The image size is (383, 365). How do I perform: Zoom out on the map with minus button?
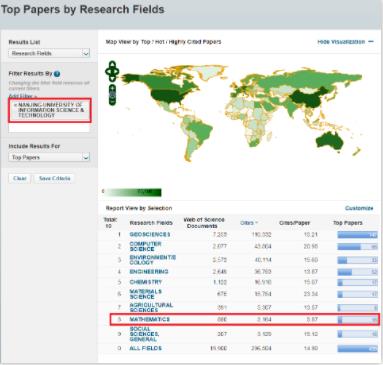point(112,102)
